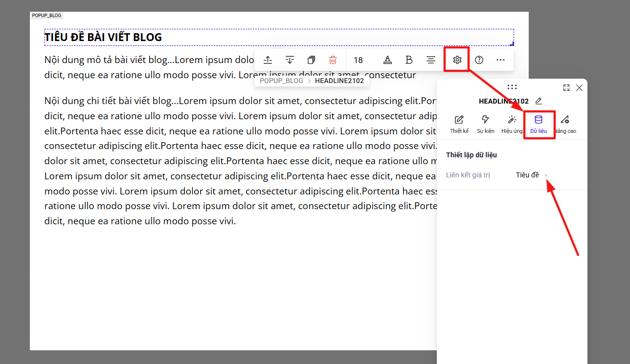630x364 pixels.
Task: Select the Nội dung mô tả paragraph
Action: (230, 67)
